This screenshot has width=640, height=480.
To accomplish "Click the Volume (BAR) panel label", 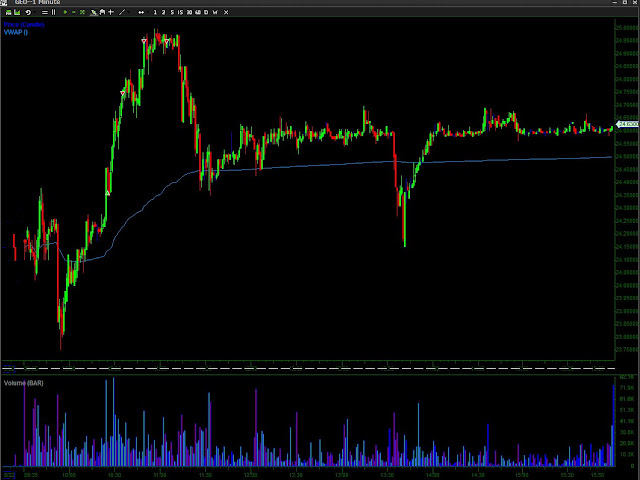I will point(24,383).
